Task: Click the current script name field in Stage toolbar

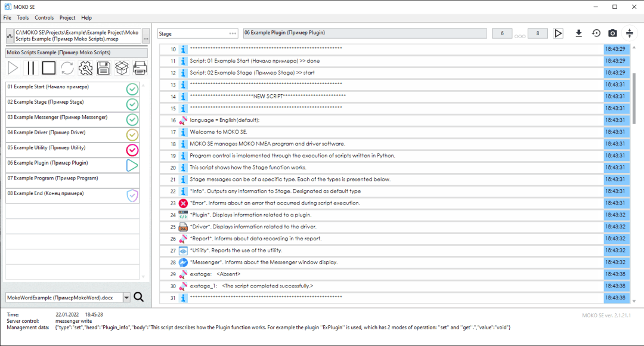Action: pos(365,33)
